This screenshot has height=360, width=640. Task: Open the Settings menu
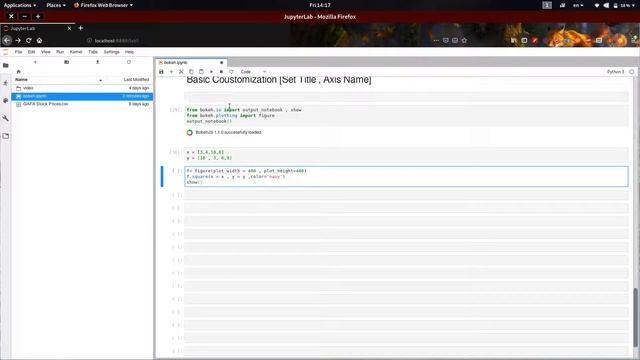pyautogui.click(x=111, y=52)
